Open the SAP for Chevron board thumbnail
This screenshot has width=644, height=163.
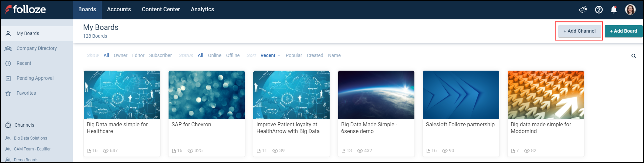click(207, 95)
